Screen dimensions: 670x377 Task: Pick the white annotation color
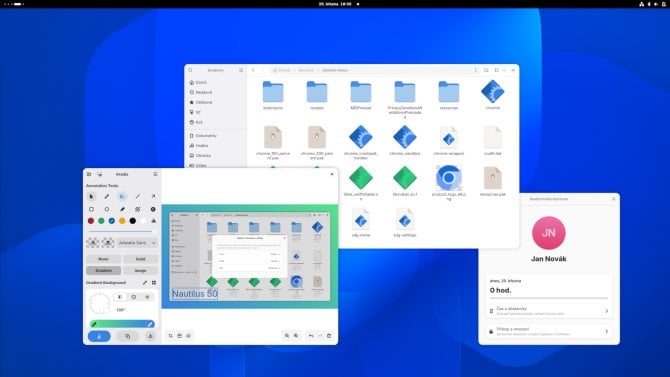point(143,221)
